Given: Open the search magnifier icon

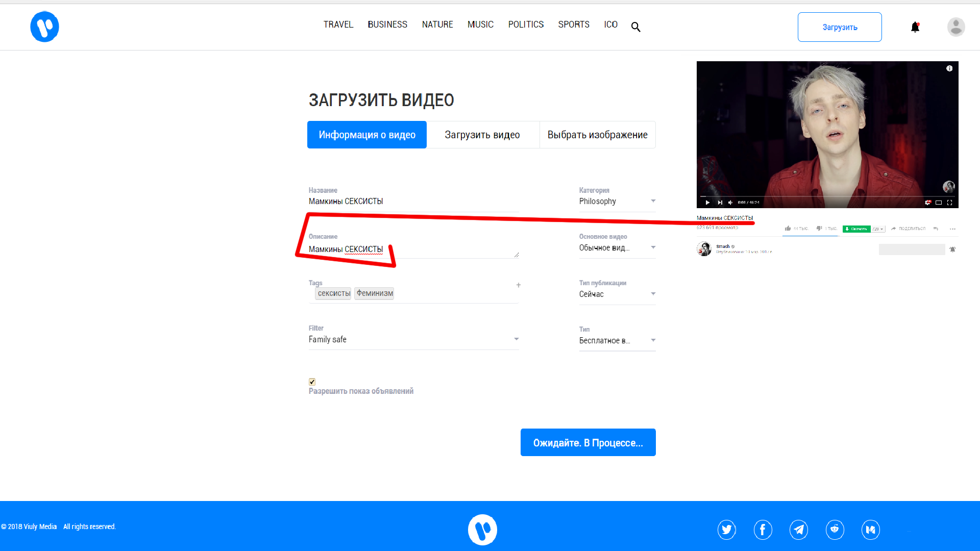Looking at the screenshot, I should coord(635,27).
